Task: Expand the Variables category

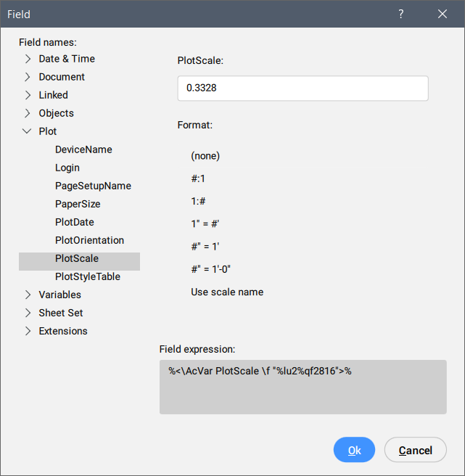Action: tap(28, 295)
